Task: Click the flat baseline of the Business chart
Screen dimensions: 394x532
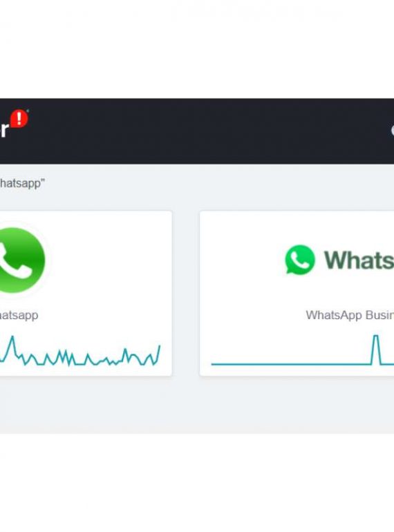Action: 291,364
